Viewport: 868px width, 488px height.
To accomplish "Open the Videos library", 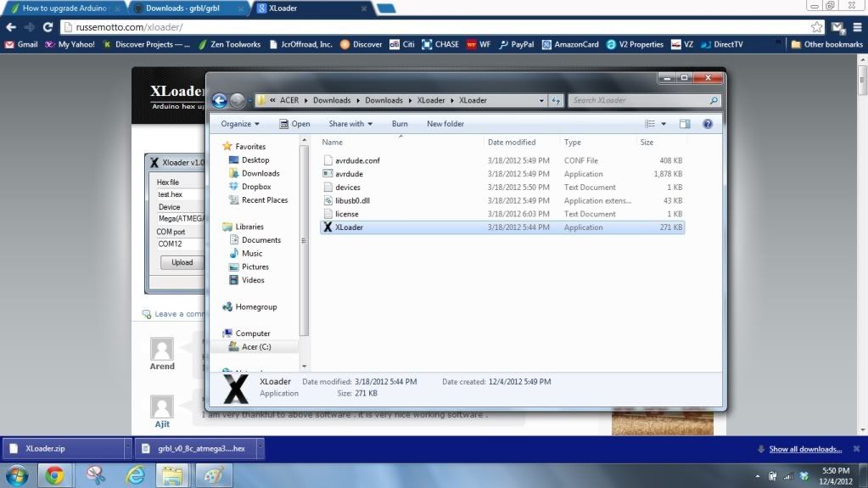I will [x=247, y=280].
